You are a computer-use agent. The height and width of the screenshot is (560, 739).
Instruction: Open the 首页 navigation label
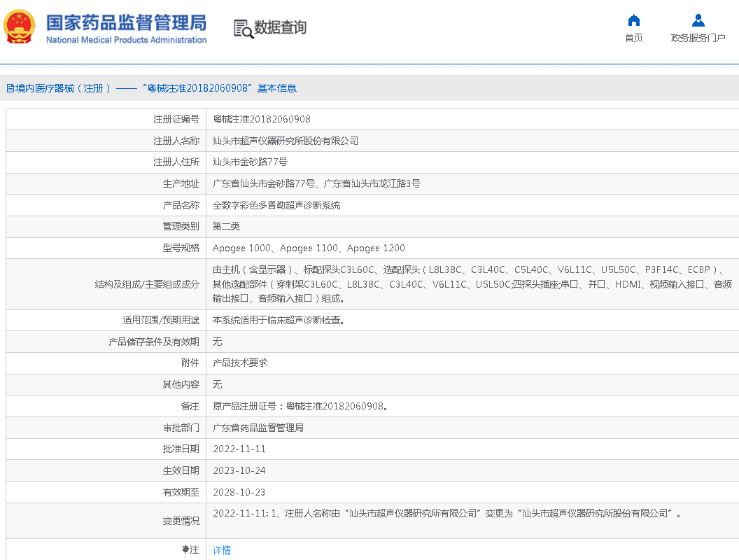[x=633, y=38]
